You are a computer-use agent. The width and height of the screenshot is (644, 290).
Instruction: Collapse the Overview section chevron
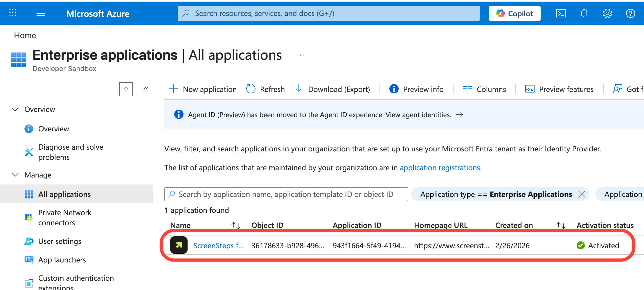click(x=15, y=109)
